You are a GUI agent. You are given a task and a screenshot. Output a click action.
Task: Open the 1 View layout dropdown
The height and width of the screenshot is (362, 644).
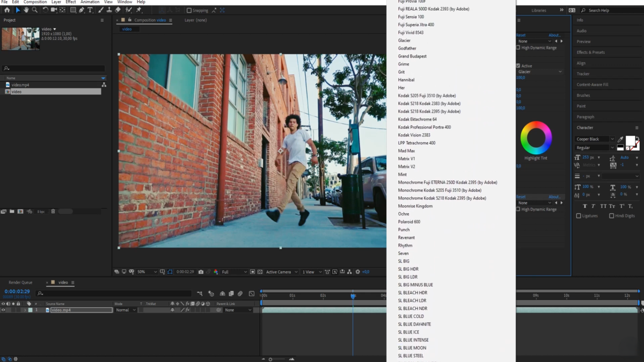[311, 272]
